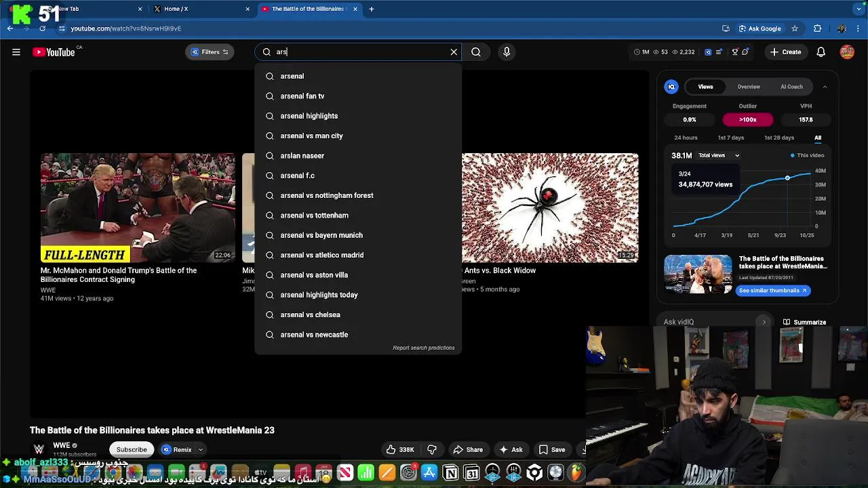Bookmark this page with the star icon
868x488 pixels.
point(795,28)
